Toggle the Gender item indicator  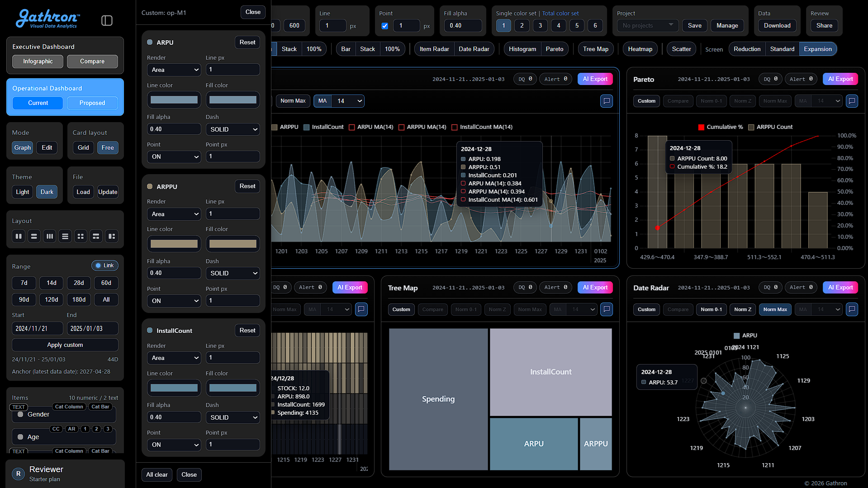pos(20,414)
